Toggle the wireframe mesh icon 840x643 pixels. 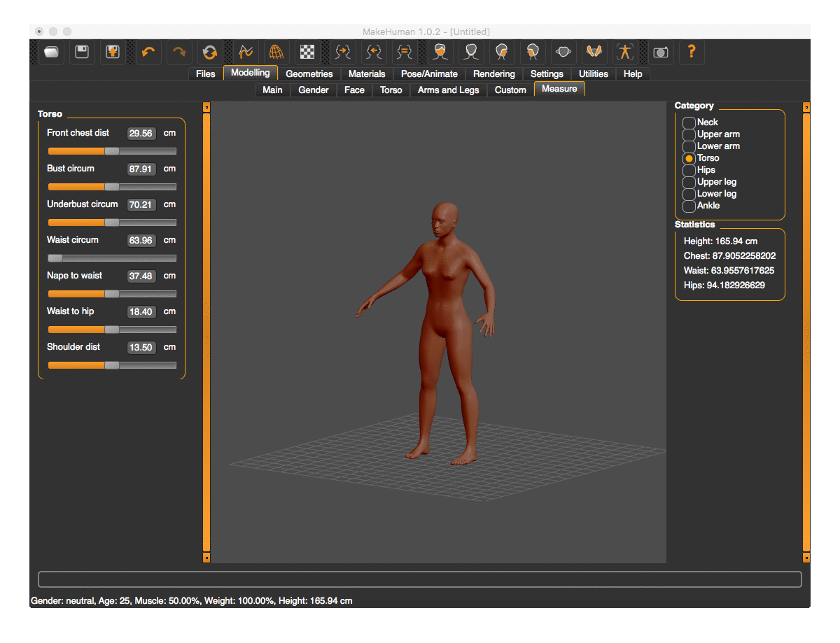(276, 52)
